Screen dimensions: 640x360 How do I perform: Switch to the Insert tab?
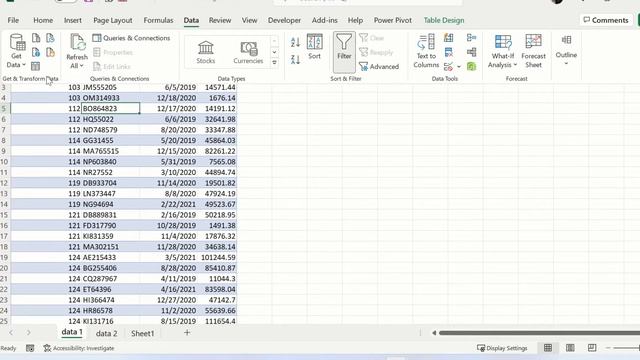pos(73,20)
